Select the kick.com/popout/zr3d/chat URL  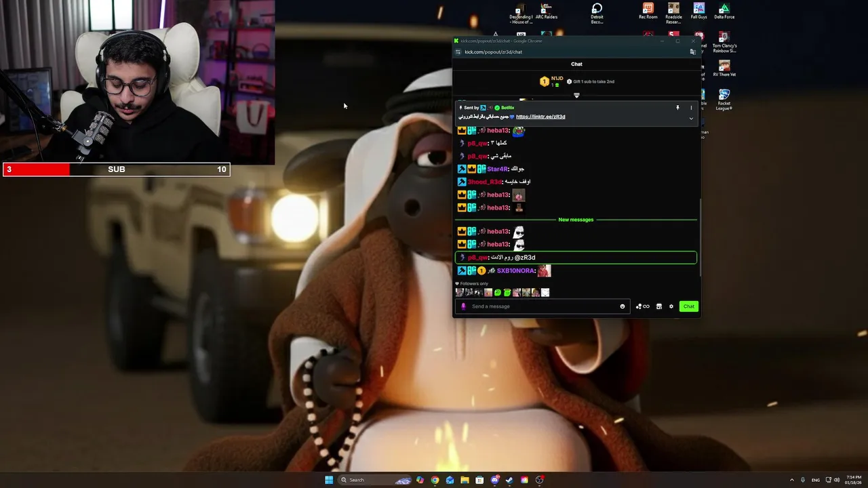point(493,52)
